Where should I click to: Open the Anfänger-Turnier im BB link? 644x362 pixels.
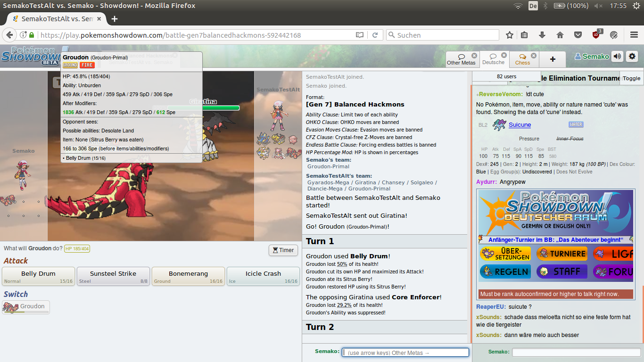555,240
